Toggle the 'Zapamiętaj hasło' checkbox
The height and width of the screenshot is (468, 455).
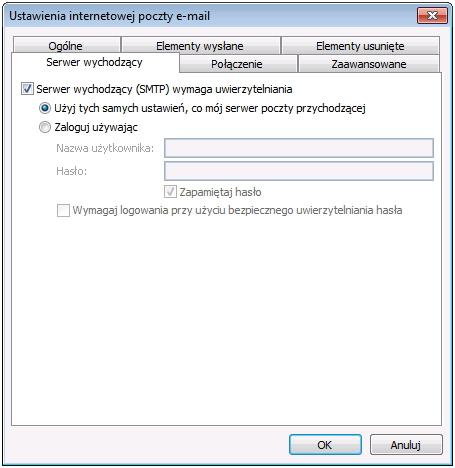coord(170,192)
